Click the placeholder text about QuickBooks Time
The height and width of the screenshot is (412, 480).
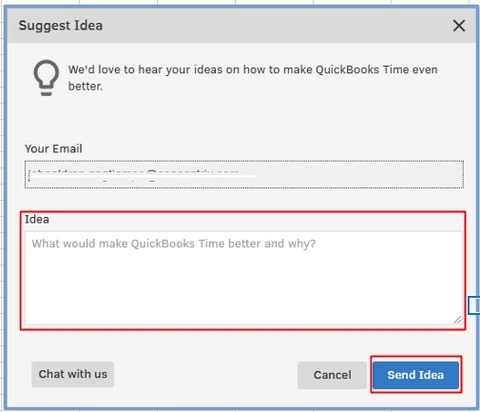click(174, 244)
